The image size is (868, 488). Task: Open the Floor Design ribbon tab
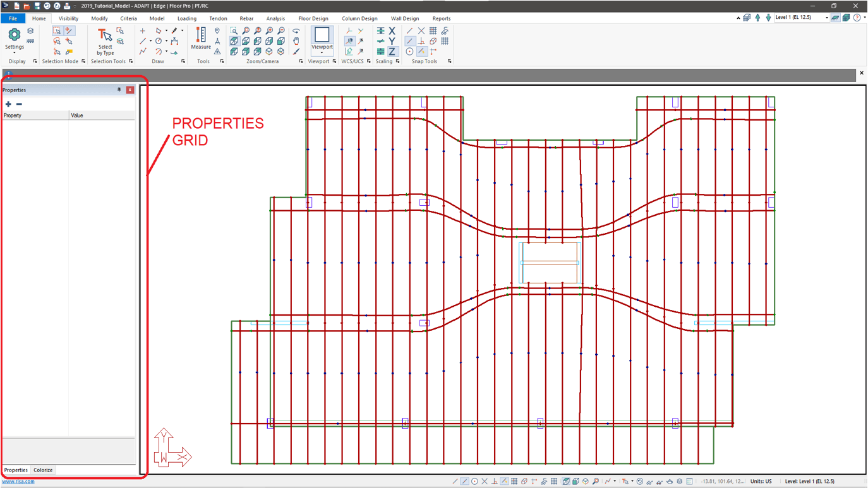[313, 18]
